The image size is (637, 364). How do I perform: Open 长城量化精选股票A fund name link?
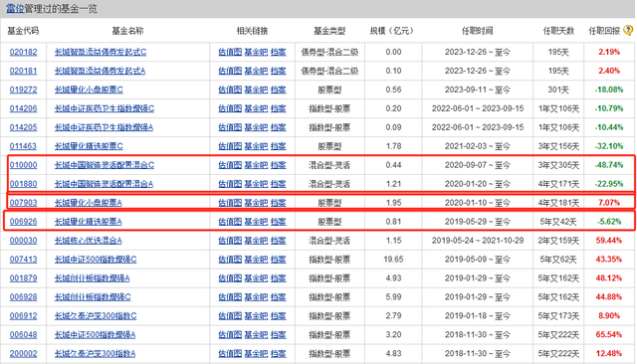click(89, 222)
